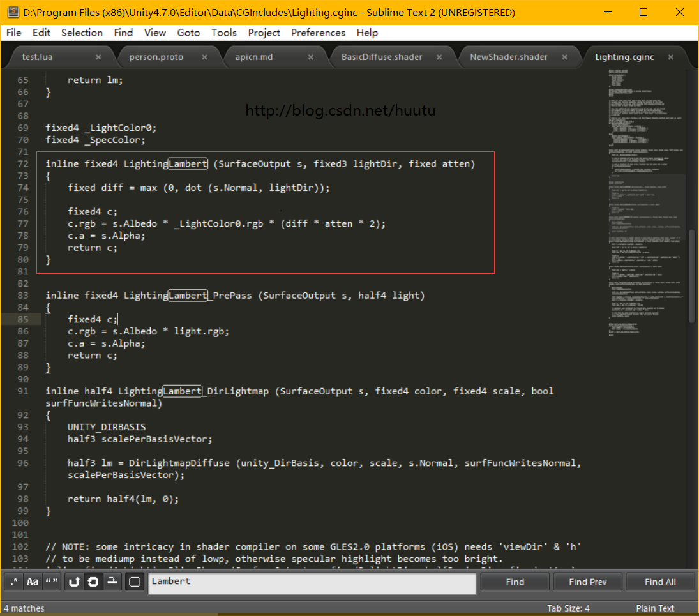This screenshot has width=699, height=616.
Task: Close the NewShader.shader tab
Action: tap(565, 57)
